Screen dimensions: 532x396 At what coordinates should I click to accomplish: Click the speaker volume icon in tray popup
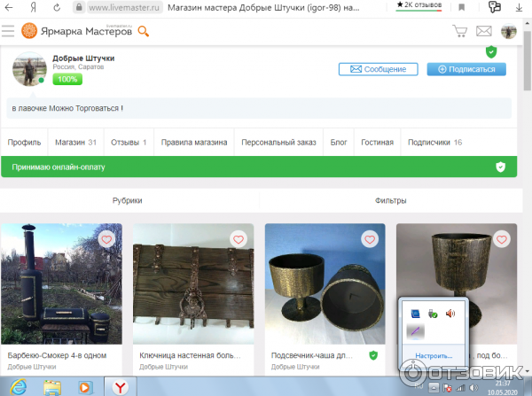(450, 313)
